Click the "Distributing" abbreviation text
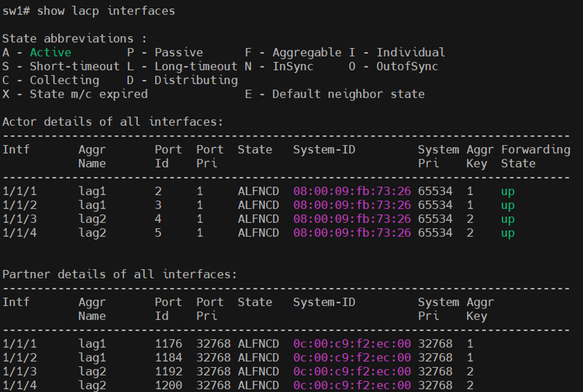Image resolution: width=583 pixels, height=392 pixels. [196, 80]
